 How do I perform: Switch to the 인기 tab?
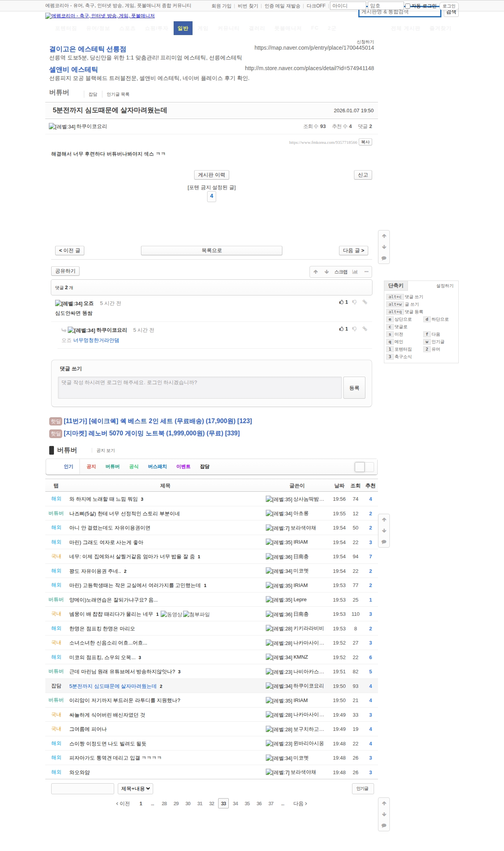[69, 467]
